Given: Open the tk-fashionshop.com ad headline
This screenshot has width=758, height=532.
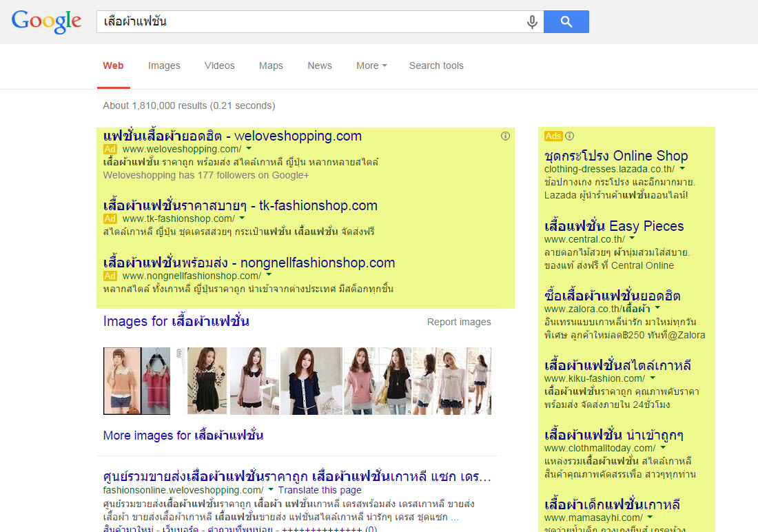Looking at the screenshot, I should [x=240, y=205].
